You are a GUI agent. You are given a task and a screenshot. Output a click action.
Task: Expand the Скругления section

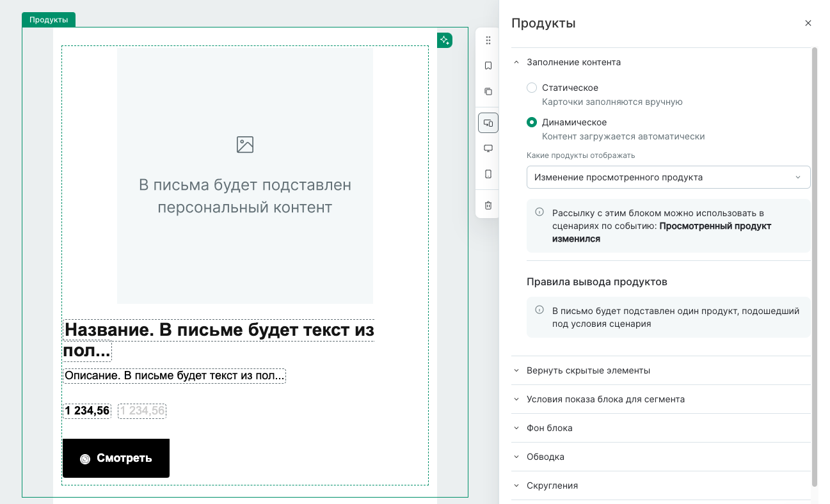click(661, 485)
